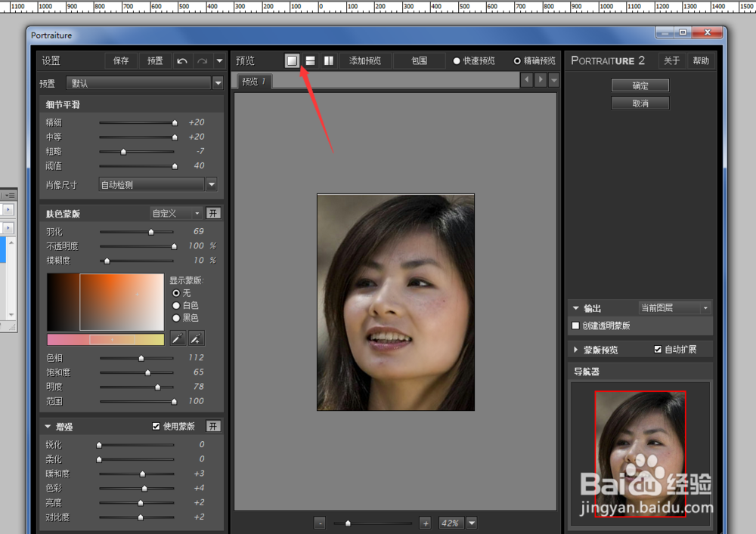Click the sharpen slider

(136, 445)
